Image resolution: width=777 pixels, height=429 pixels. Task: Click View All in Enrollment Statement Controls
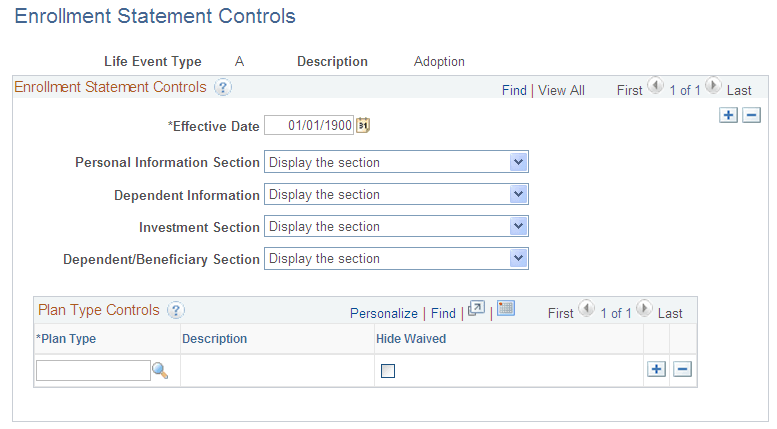[561, 90]
